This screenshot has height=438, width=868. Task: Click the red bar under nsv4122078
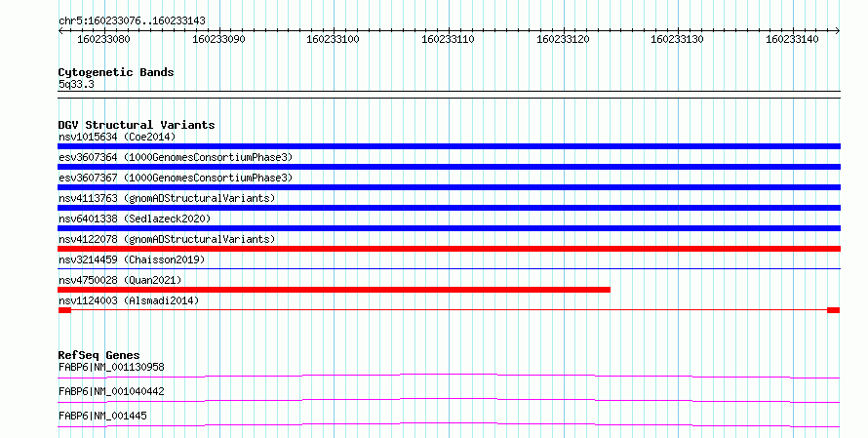pyautogui.click(x=449, y=249)
